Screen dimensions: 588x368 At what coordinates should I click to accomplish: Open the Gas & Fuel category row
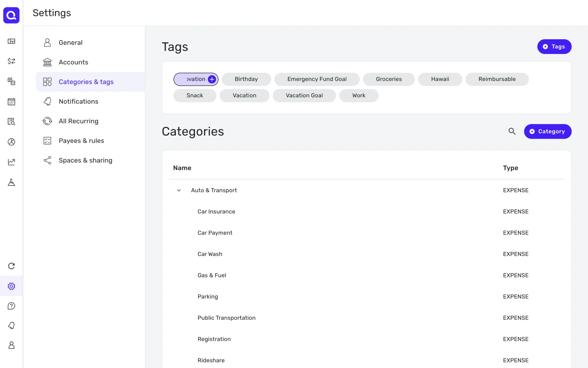coord(212,275)
